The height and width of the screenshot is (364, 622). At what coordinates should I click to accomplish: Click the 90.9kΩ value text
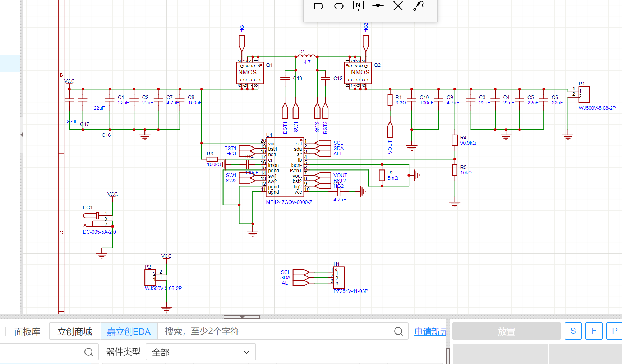[468, 143]
